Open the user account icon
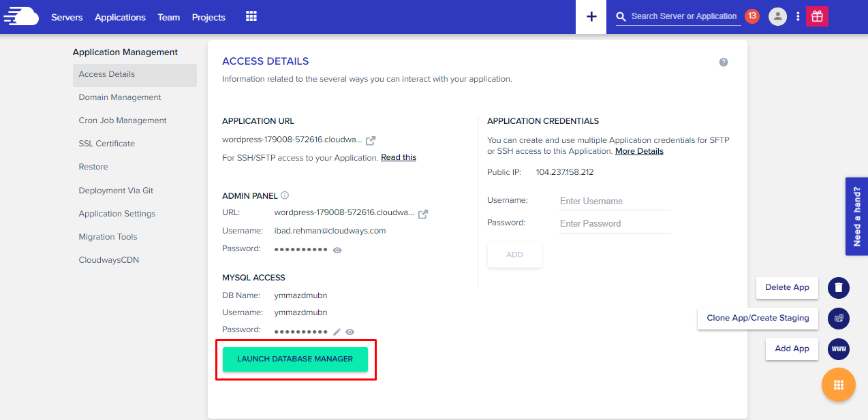 coord(777,16)
